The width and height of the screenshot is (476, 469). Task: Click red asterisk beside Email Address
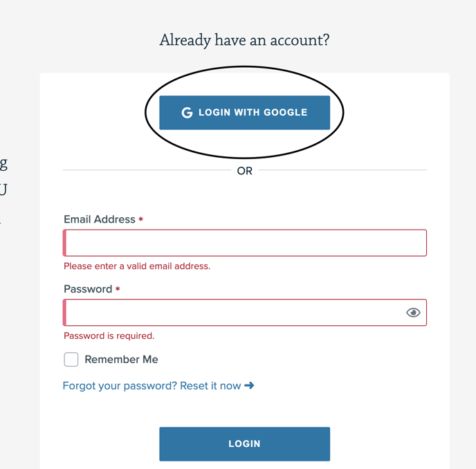click(141, 219)
